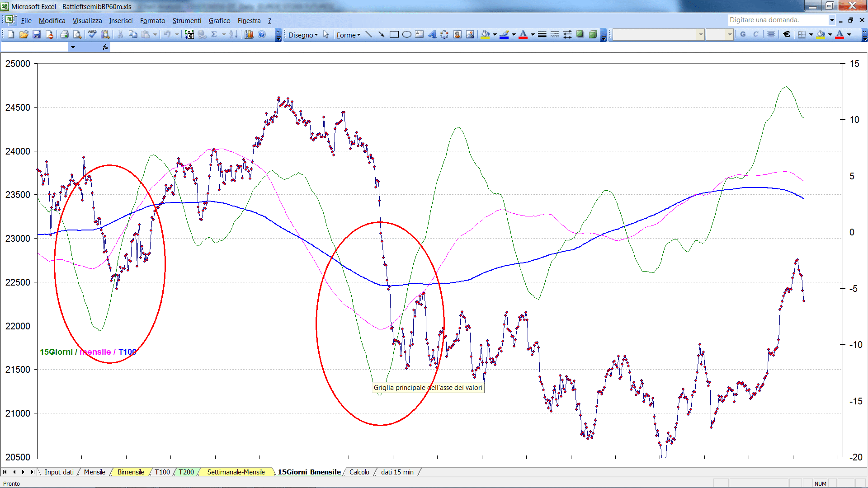Image resolution: width=868 pixels, height=488 pixels.
Task: Open 3-D Style green cube icon
Action: click(x=593, y=34)
